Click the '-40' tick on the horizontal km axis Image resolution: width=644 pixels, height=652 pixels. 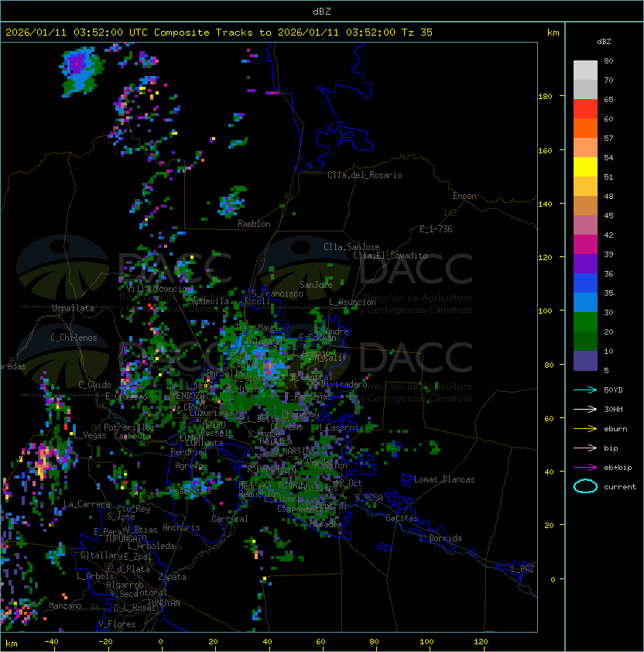click(x=51, y=642)
